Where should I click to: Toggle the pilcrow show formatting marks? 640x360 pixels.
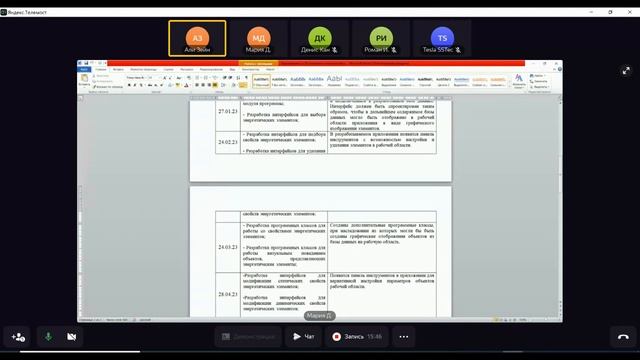pos(246,78)
